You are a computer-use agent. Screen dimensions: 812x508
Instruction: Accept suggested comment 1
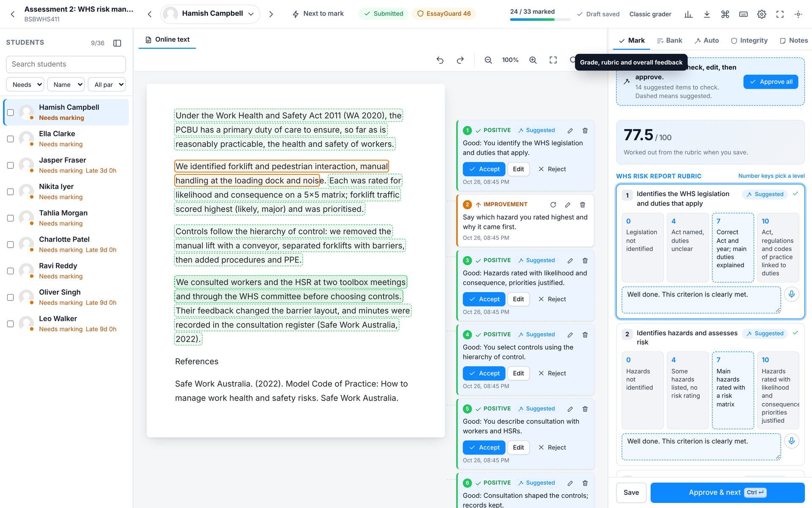484,169
